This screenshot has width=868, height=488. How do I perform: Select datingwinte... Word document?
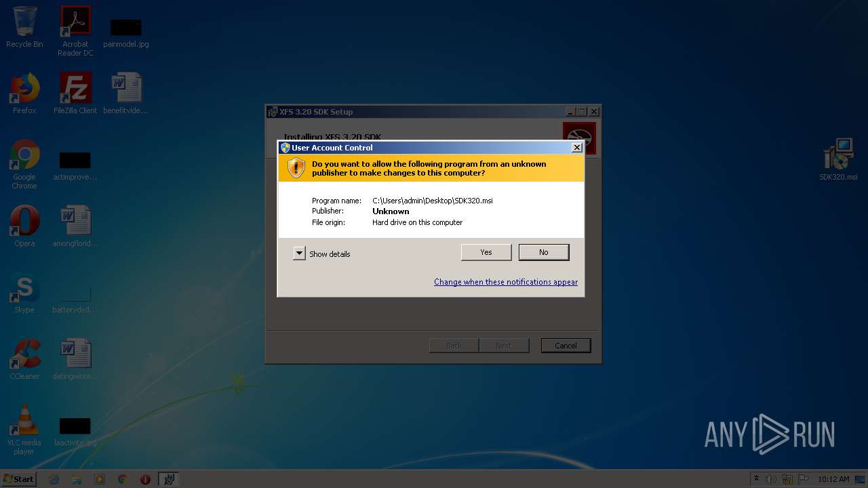coord(75,359)
